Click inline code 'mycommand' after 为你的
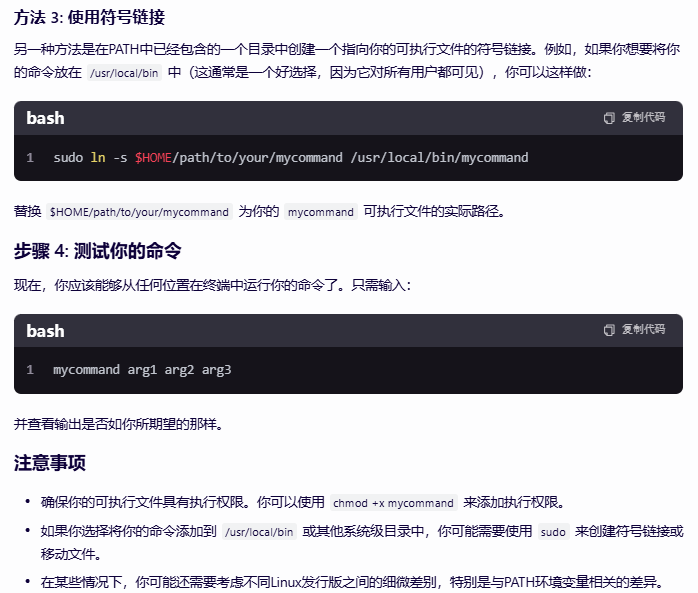This screenshot has width=698, height=593. [x=321, y=212]
